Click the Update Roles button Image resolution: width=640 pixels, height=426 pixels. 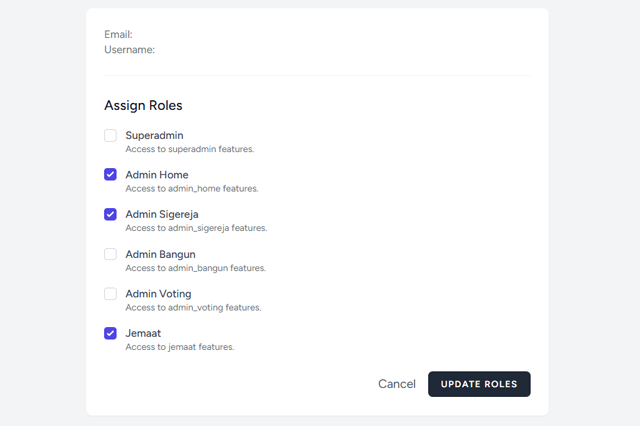pos(479,384)
